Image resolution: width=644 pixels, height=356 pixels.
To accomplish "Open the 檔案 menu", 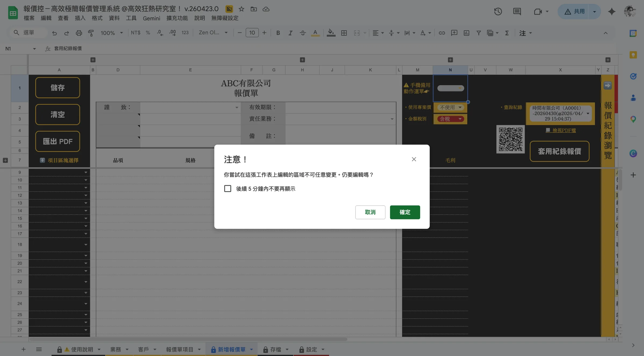I will (29, 18).
